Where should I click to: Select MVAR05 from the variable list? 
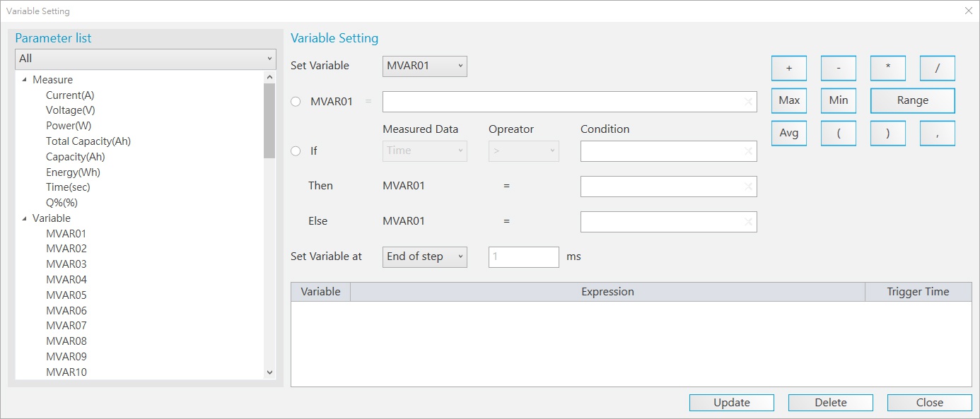tap(66, 295)
